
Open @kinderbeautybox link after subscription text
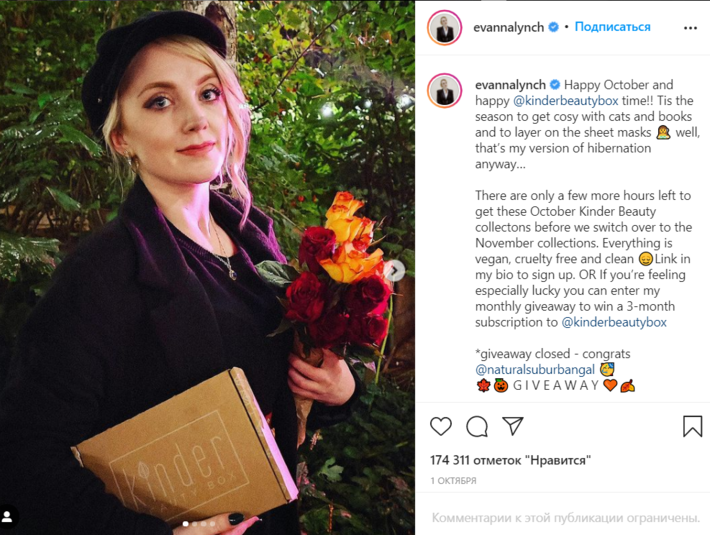(614, 322)
